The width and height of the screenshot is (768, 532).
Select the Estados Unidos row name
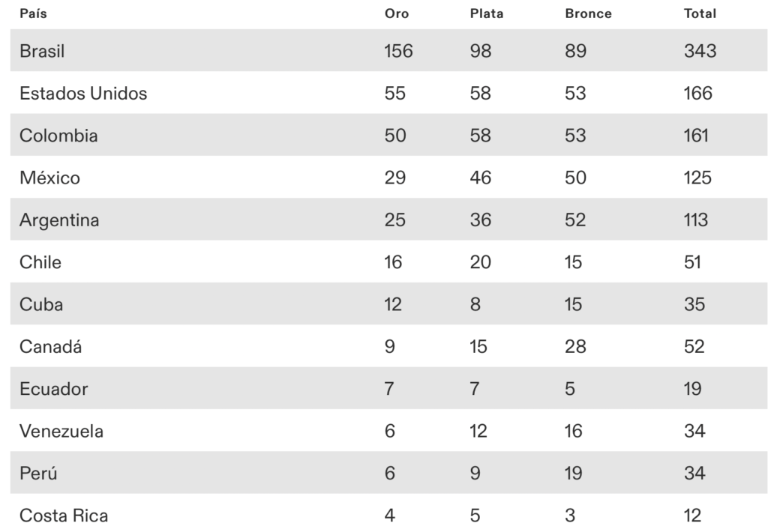coord(83,94)
